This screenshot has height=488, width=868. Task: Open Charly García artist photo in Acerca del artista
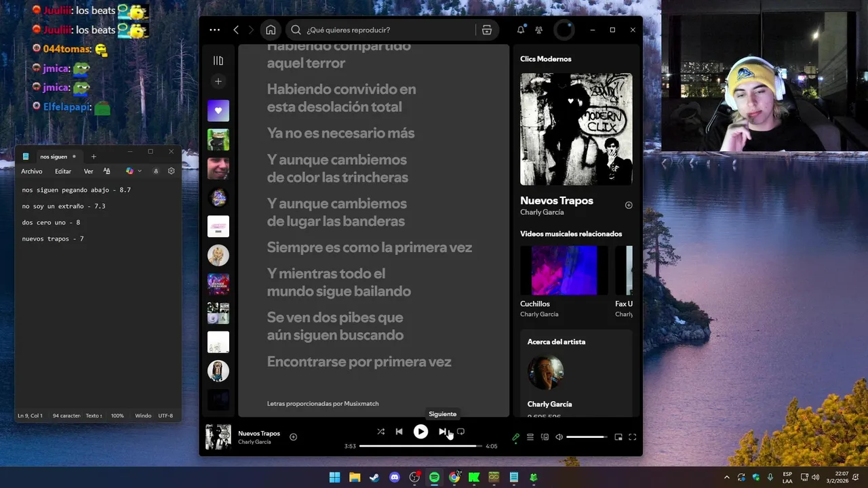point(546,372)
